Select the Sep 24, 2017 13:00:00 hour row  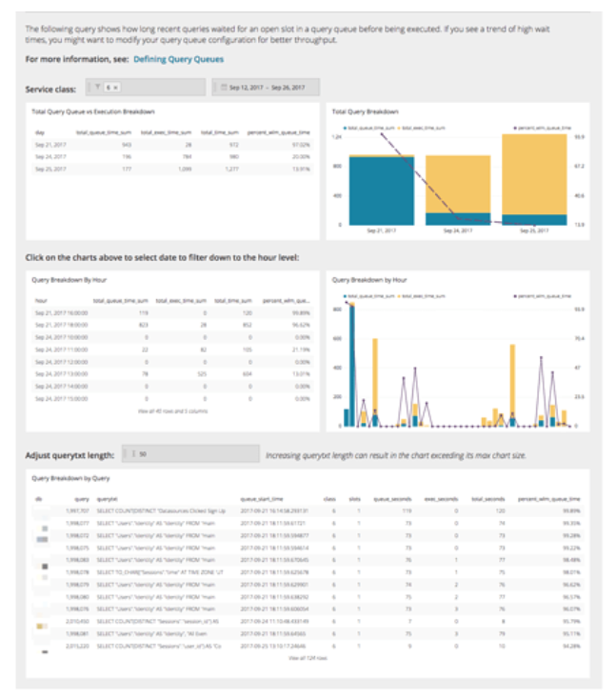coord(172,374)
